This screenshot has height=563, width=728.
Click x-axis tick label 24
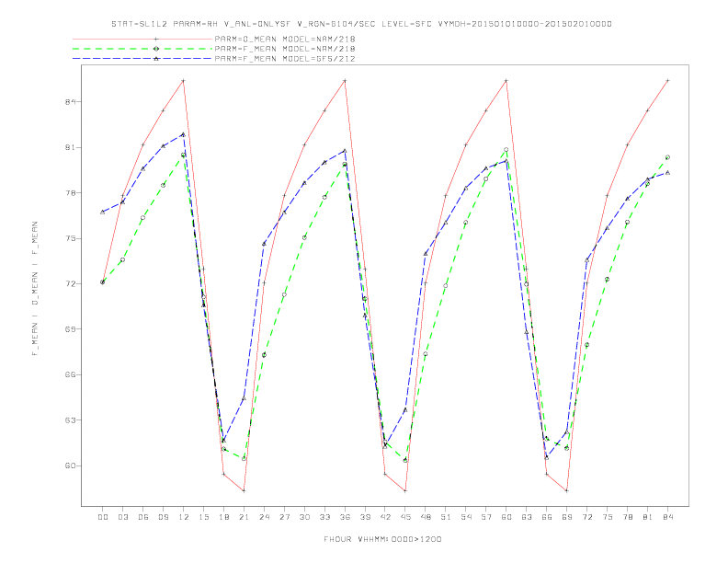coord(264,517)
